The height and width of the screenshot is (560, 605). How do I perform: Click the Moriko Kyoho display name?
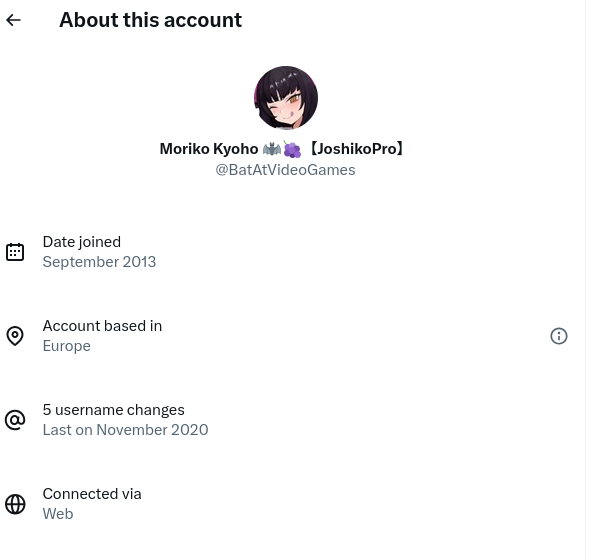coord(209,149)
